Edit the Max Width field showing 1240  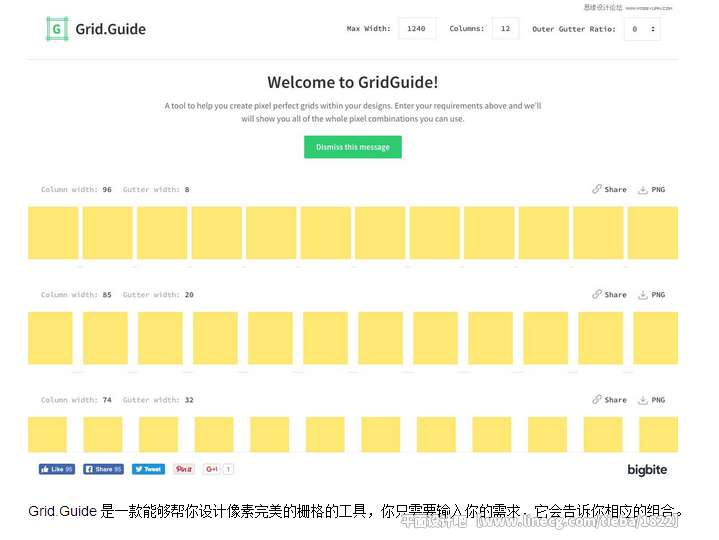tap(417, 28)
